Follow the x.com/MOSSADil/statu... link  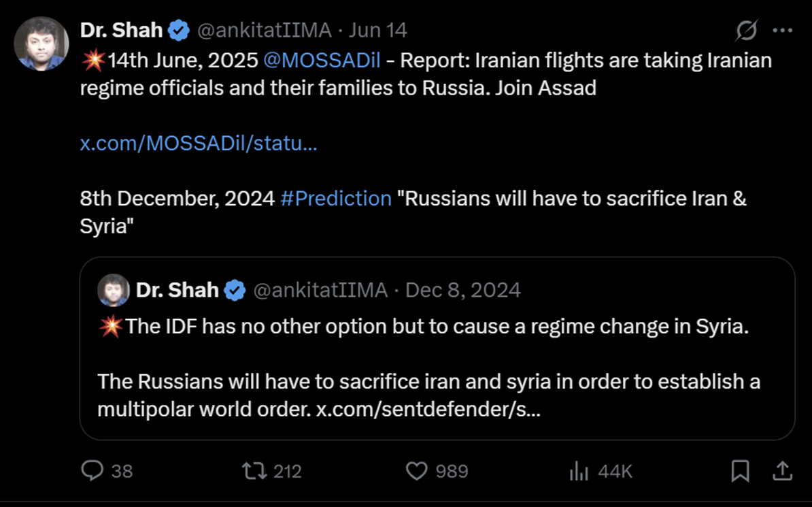click(x=197, y=143)
